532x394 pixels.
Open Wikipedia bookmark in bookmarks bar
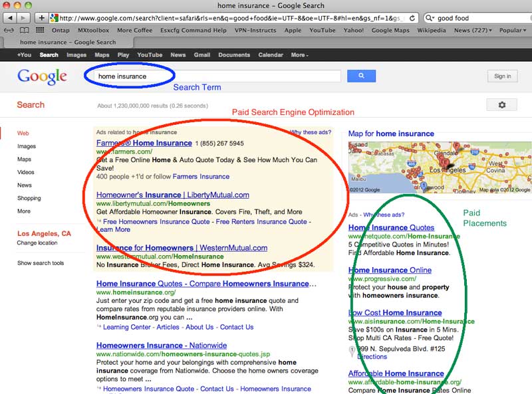pos(432,30)
